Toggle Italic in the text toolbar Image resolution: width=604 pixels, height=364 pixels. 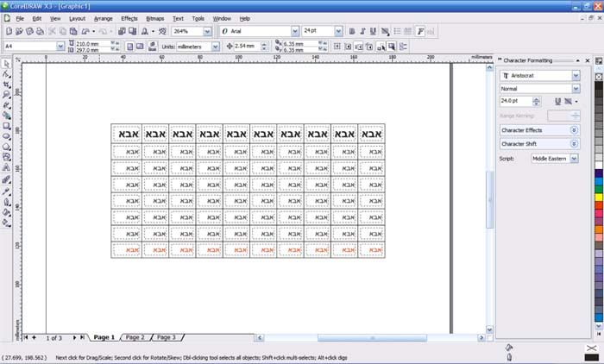(x=362, y=31)
